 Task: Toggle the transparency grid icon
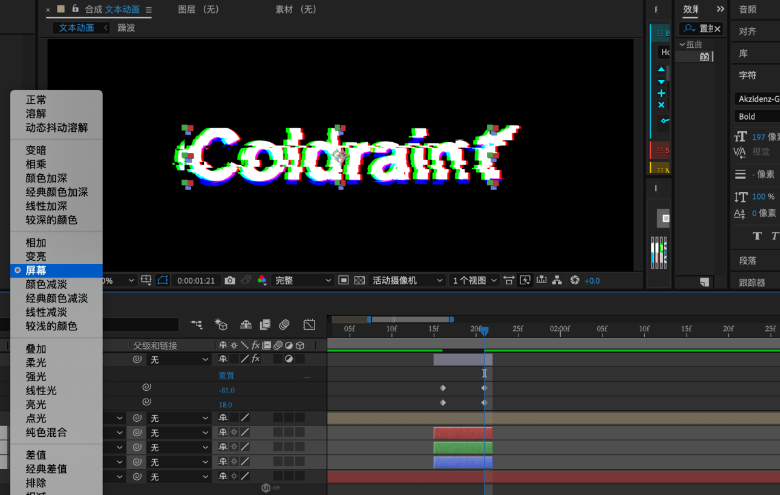359,281
